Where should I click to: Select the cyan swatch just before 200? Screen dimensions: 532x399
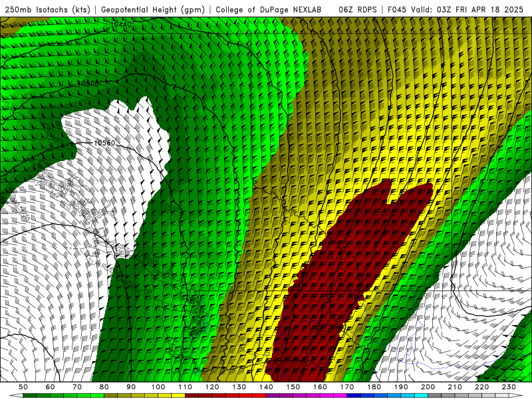point(421,396)
